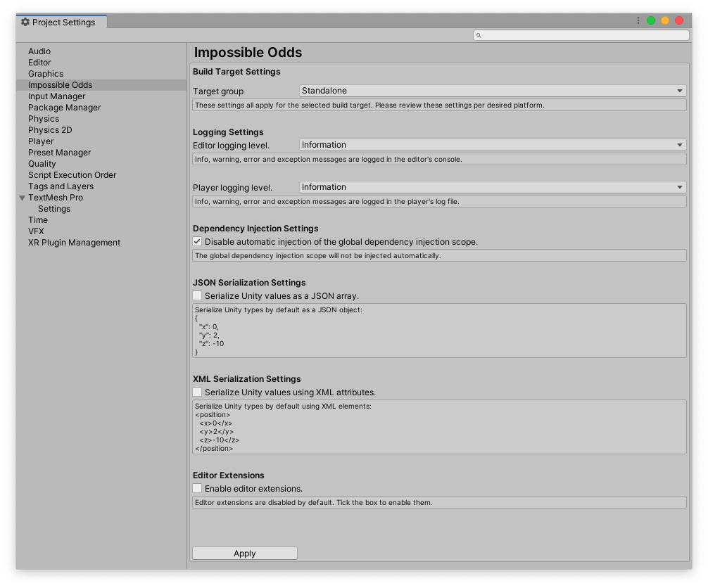Image resolution: width=708 pixels, height=588 pixels.
Task: Click the Build Target Settings heading
Action: point(236,72)
